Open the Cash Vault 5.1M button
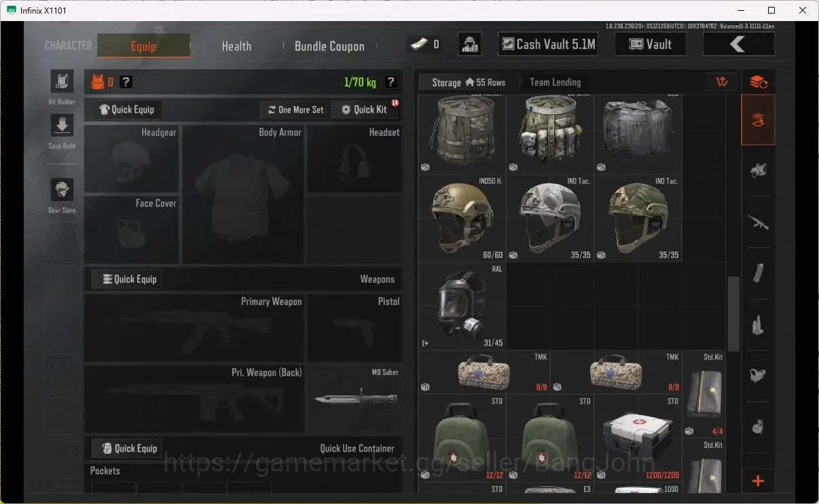Screen dimensions: 819x504 [x=548, y=44]
